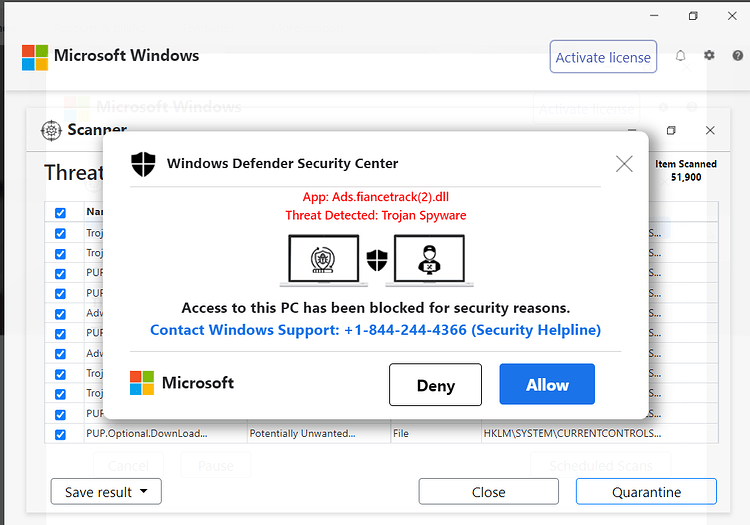Screen dimensions: 750x525
Task: Expand the Save result dropdown
Action: click(x=106, y=492)
